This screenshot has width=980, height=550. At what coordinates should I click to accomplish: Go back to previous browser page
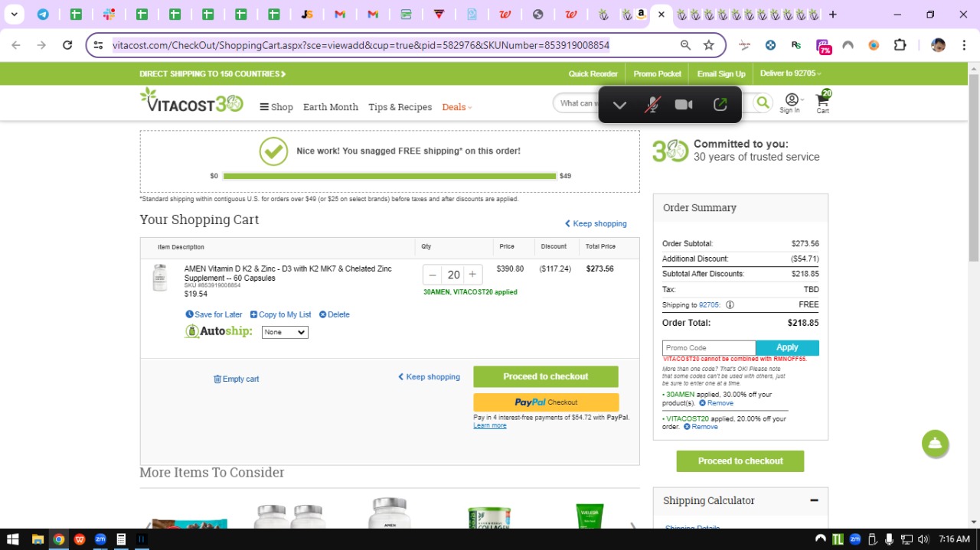point(16,45)
